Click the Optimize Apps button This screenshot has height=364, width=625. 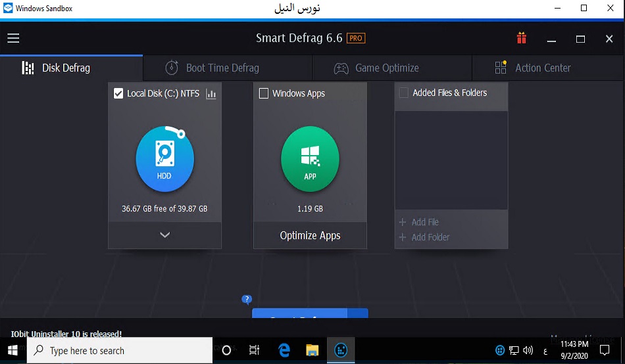(x=310, y=235)
